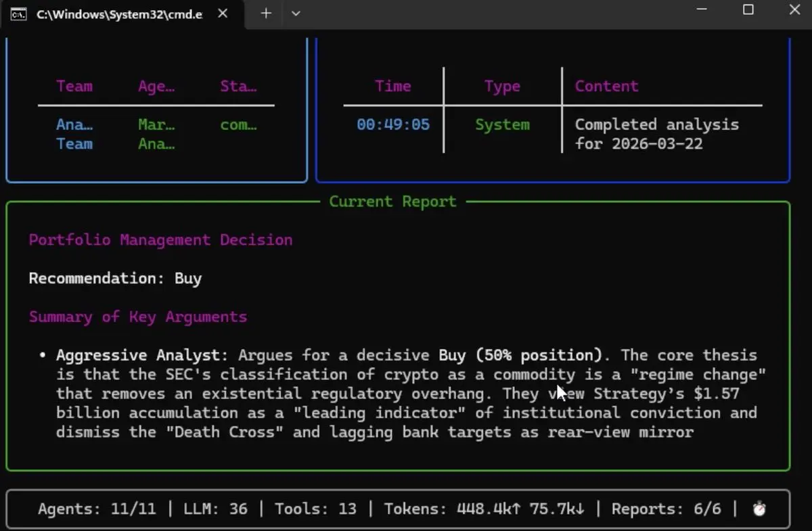This screenshot has width=812, height=531.
Task: Click the Team column header
Action: tap(74, 87)
